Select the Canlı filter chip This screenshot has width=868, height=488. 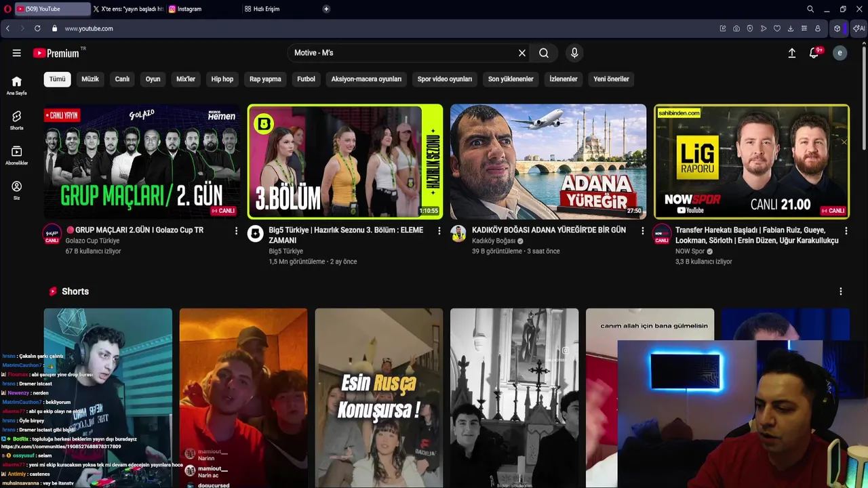122,79
